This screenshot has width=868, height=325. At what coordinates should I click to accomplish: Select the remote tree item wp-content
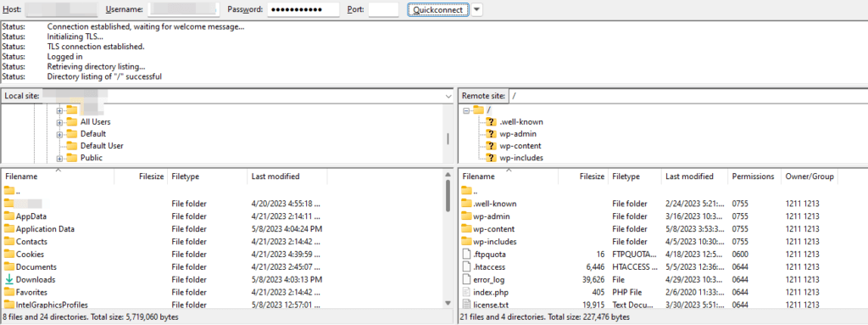(x=520, y=146)
